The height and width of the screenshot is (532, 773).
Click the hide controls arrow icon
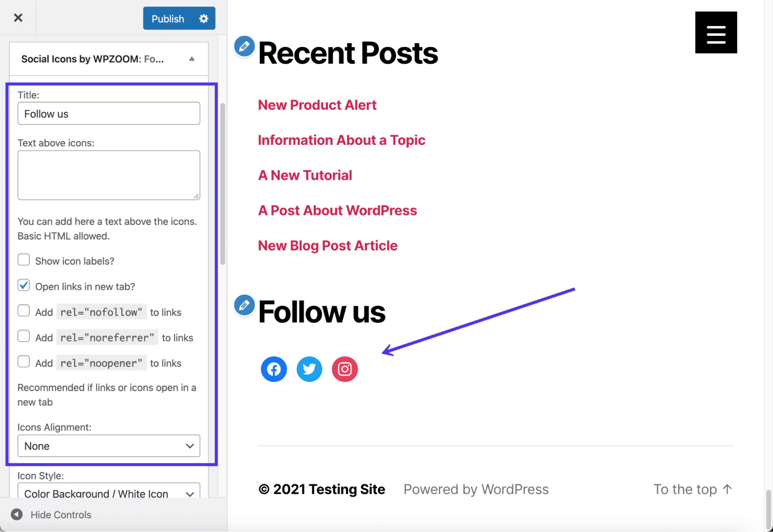[x=17, y=514]
